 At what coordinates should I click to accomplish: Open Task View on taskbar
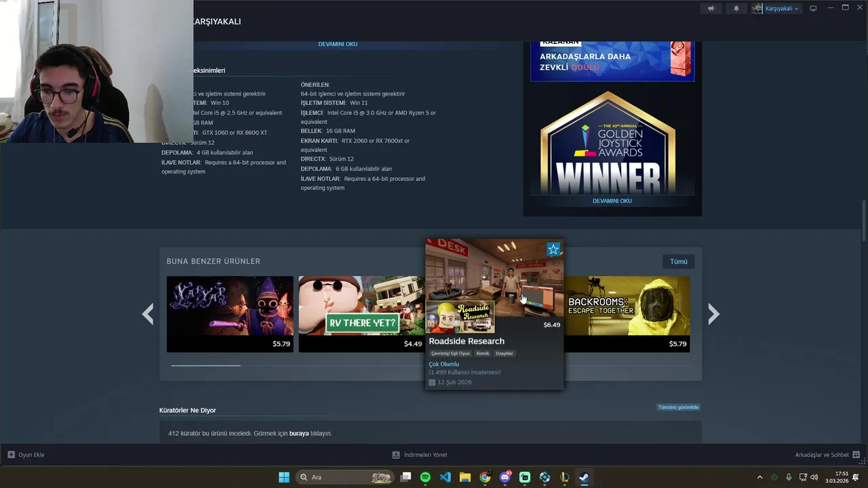406,477
